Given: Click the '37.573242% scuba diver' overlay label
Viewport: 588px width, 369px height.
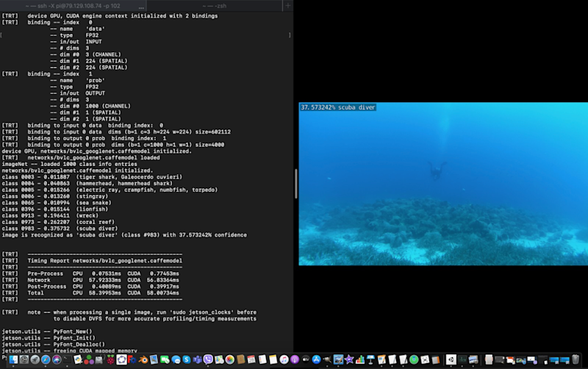Looking at the screenshot, I should 337,107.
